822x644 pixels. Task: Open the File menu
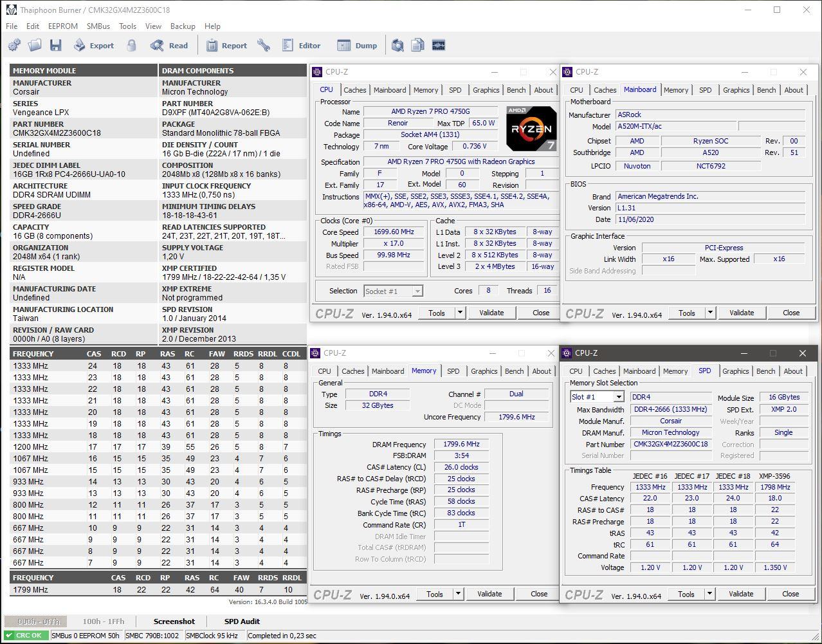pos(12,26)
